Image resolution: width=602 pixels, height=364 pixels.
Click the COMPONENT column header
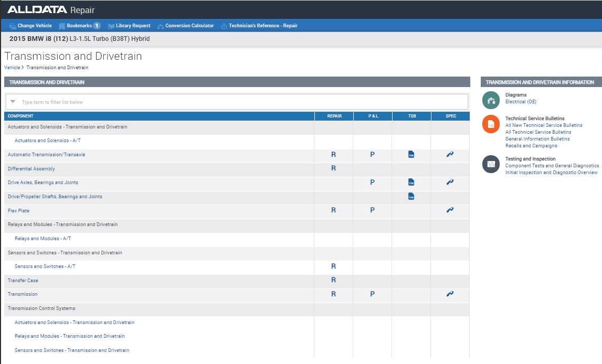[160, 116]
